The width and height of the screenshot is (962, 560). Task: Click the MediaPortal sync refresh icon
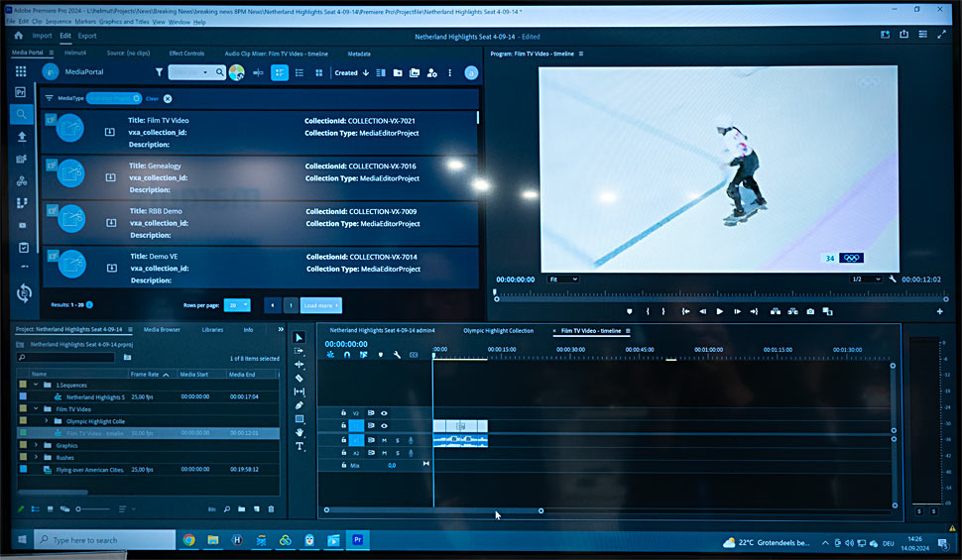[x=24, y=293]
